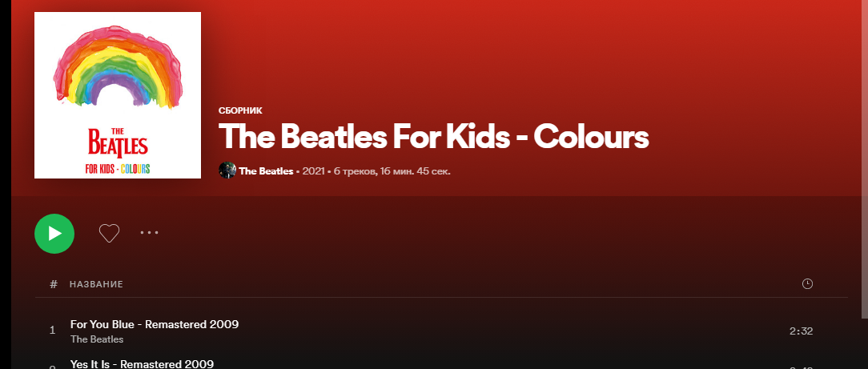The width and height of the screenshot is (868, 369).
Task: Open The Beatles artist link below title
Action: (x=266, y=171)
